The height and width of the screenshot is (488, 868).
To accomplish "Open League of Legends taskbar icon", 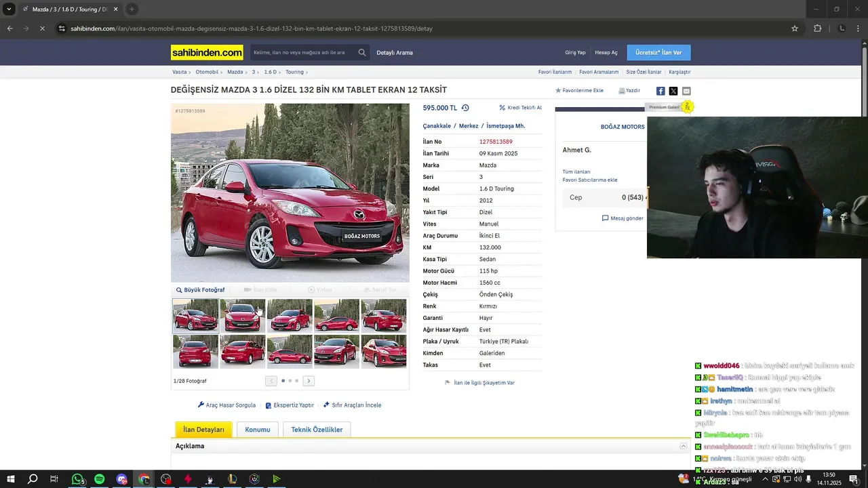I will (x=232, y=479).
